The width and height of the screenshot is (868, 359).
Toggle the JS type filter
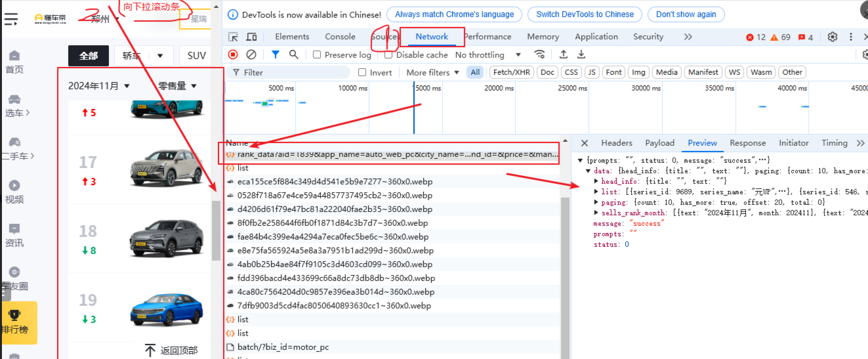point(592,72)
